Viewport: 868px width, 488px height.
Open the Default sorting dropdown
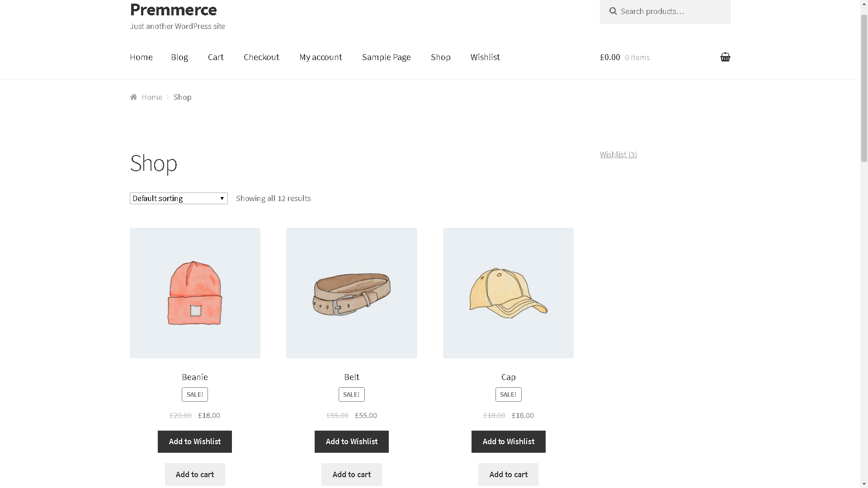[x=179, y=198]
